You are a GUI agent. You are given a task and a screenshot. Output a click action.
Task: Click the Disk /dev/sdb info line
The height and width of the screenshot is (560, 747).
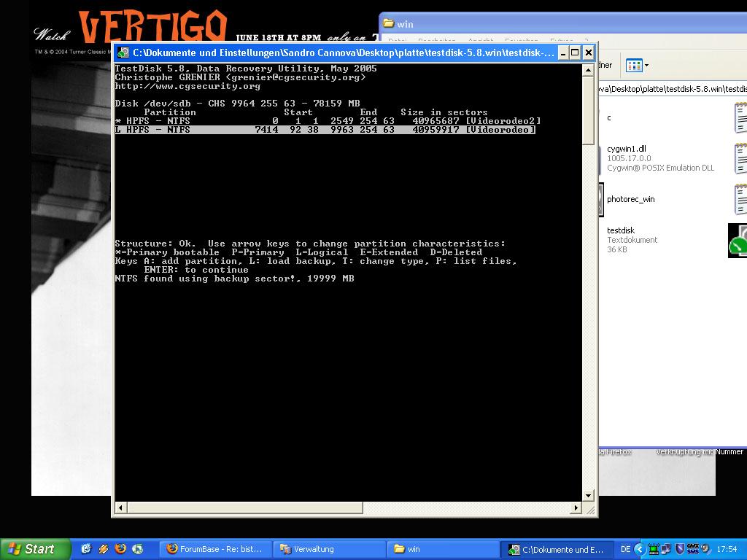pos(237,104)
